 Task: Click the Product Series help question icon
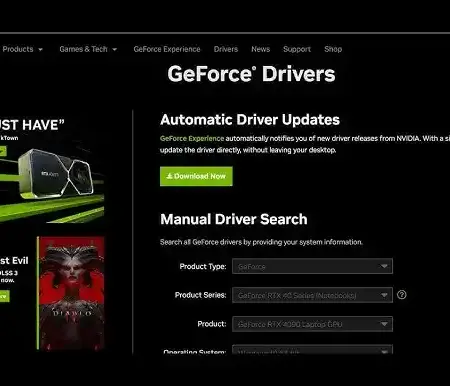pos(402,295)
